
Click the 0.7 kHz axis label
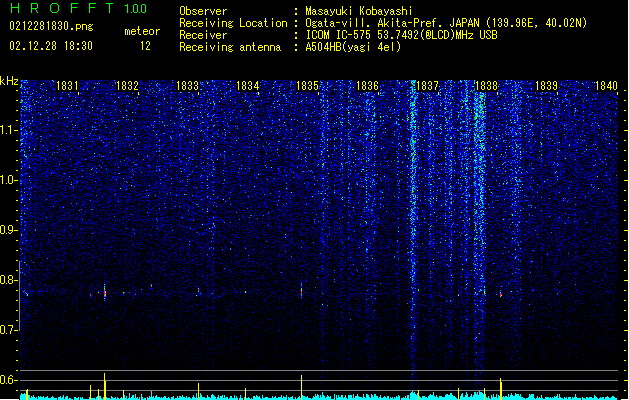(x=9, y=330)
